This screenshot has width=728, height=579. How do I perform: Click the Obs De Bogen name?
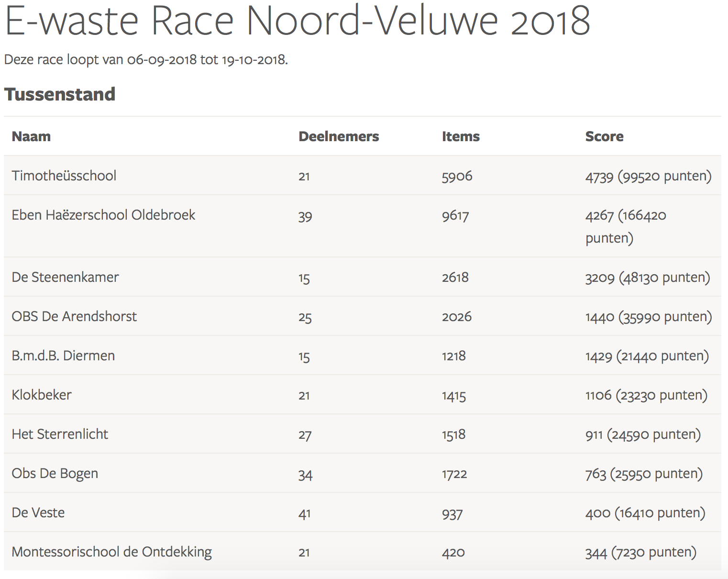pyautogui.click(x=55, y=473)
